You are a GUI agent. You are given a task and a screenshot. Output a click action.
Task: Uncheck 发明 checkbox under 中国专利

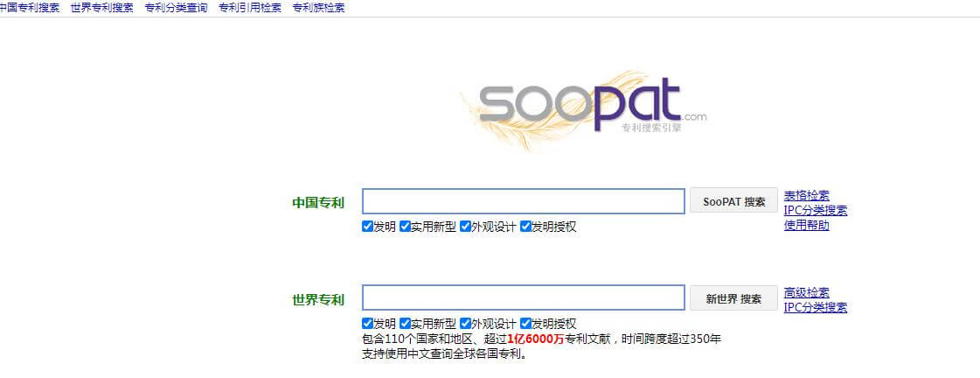coord(368,227)
